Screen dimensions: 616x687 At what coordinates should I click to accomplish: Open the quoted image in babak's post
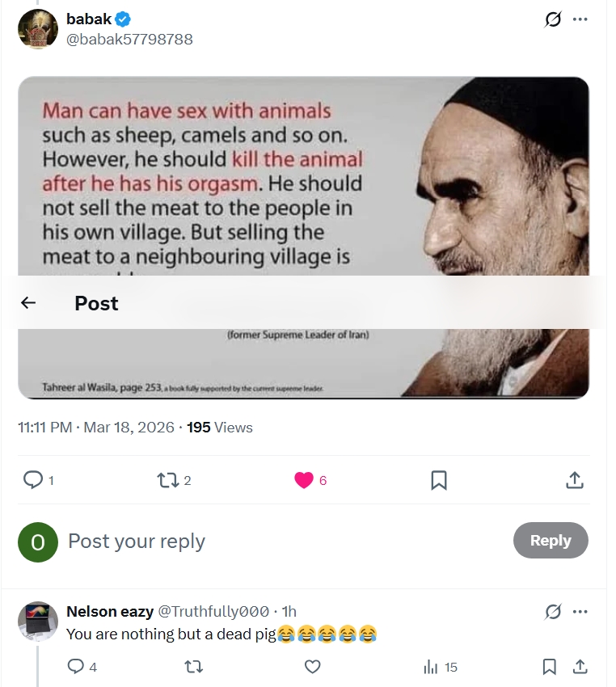point(304,238)
